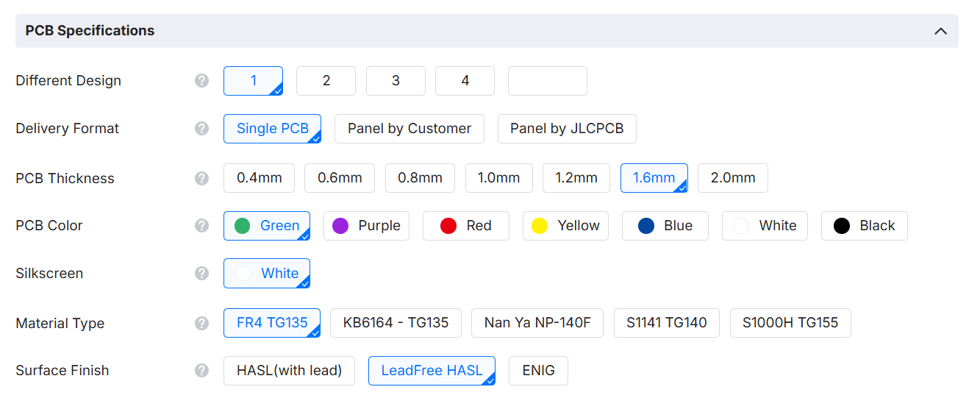The width and height of the screenshot is (980, 398).
Task: Select KB6164 - TG135 material
Action: click(x=396, y=323)
